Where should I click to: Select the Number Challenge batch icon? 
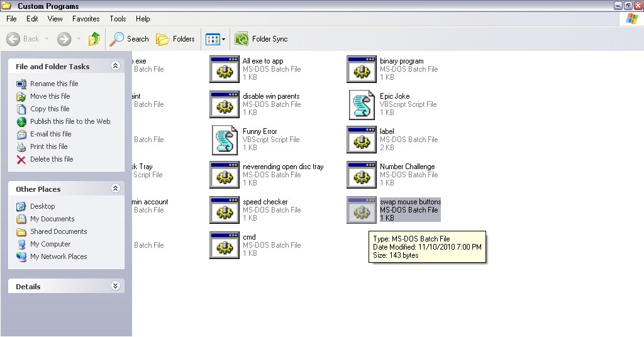click(x=362, y=175)
